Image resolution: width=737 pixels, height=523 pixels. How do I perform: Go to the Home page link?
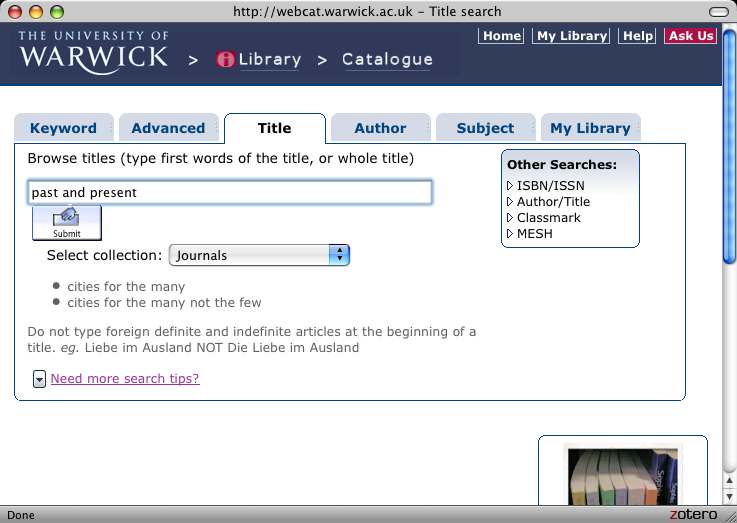(501, 36)
